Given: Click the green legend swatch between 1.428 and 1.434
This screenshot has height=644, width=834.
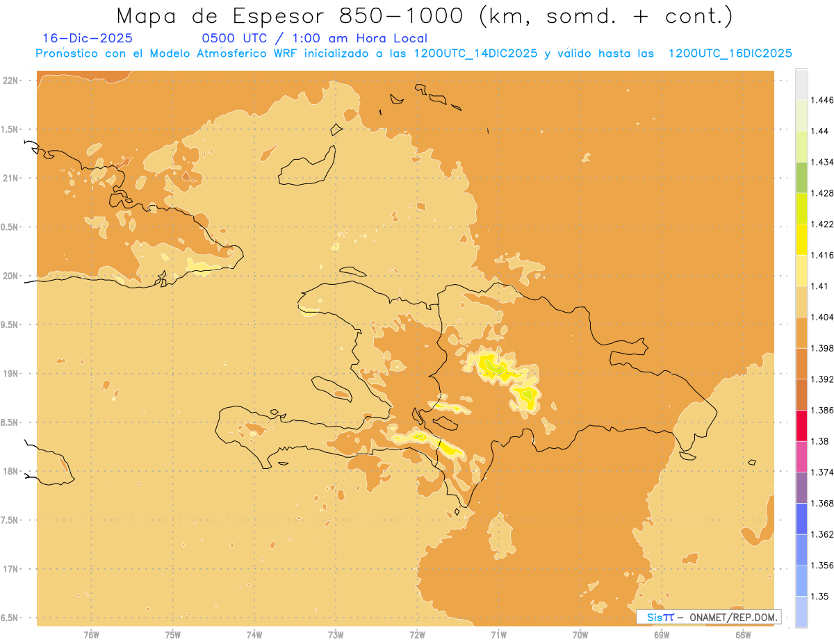Looking at the screenshot, I should [x=801, y=177].
